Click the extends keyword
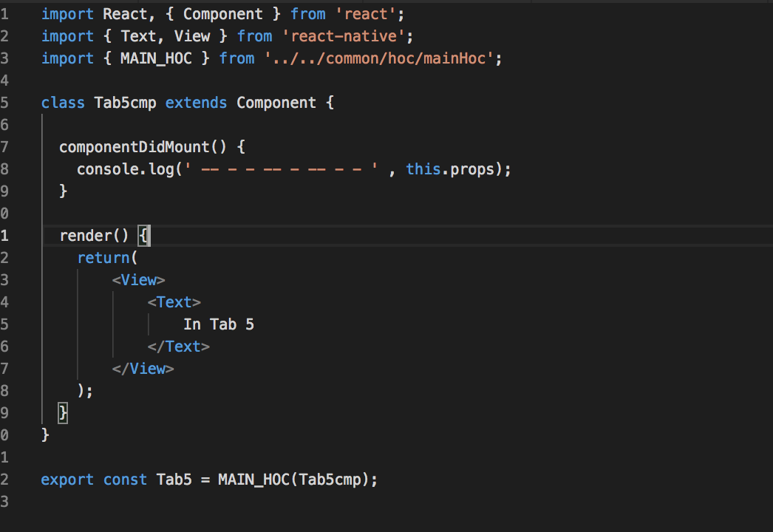 (196, 103)
